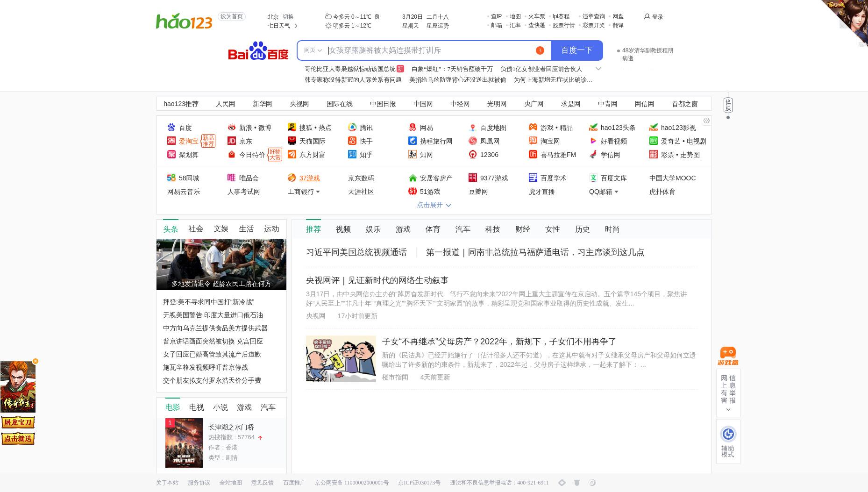This screenshot has height=492, width=868.
Task: Open 京东 JD icon
Action: 232,141
